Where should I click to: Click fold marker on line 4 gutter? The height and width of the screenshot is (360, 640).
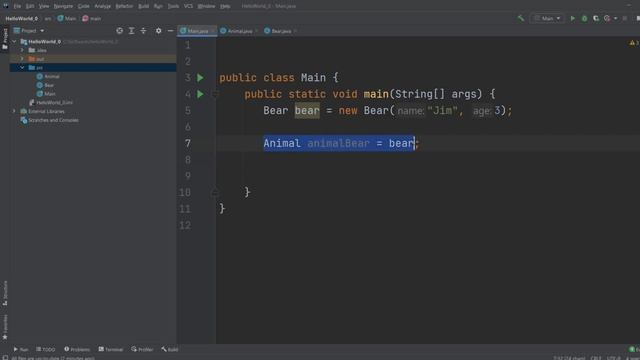point(215,94)
